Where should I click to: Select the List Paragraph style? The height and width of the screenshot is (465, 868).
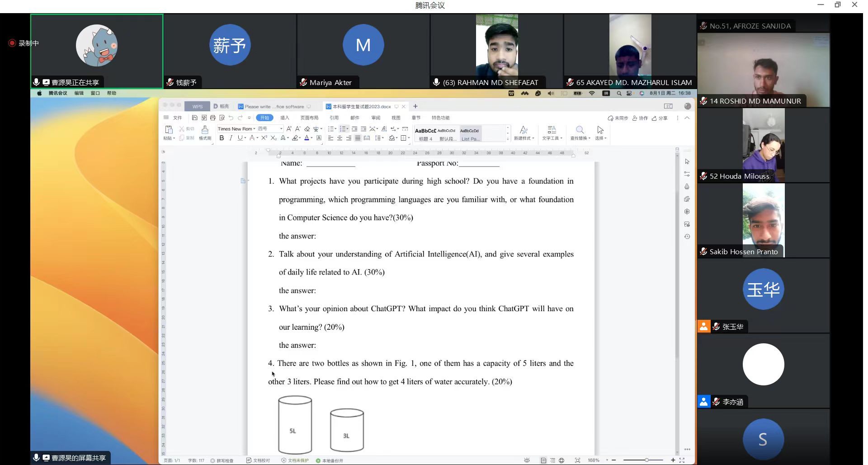pyautogui.click(x=470, y=134)
